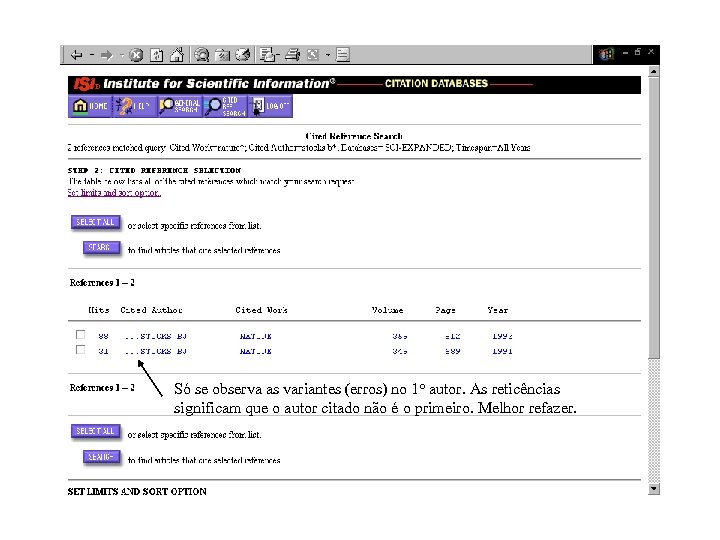Viewport: 720px width, 540px height.
Task: Switch to Cited Ref Search
Action: [x=225, y=106]
